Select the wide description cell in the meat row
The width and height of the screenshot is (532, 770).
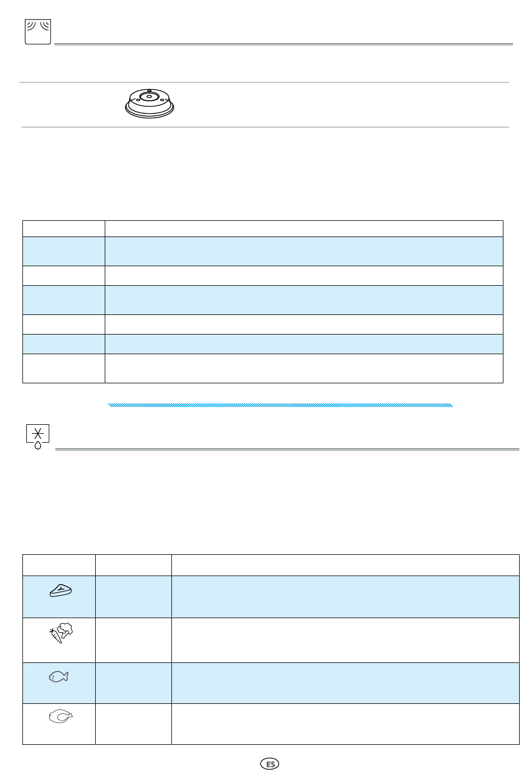coord(346,597)
